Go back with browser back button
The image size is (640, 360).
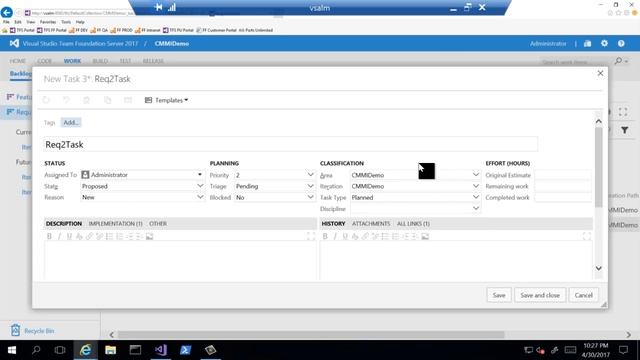pos(7,13)
